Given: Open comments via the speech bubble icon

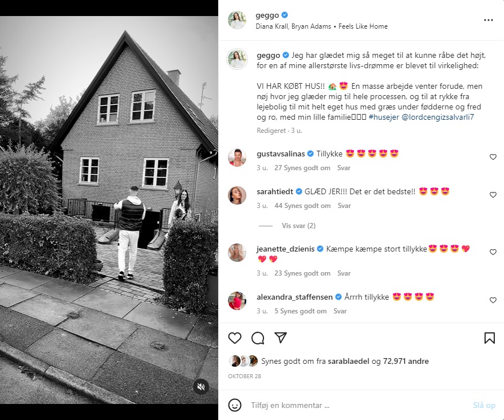Looking at the screenshot, I should [x=258, y=337].
